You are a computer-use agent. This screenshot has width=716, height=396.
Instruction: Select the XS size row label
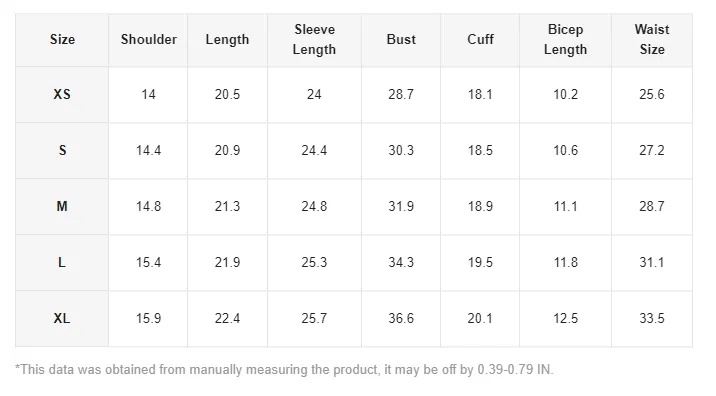[62, 95]
